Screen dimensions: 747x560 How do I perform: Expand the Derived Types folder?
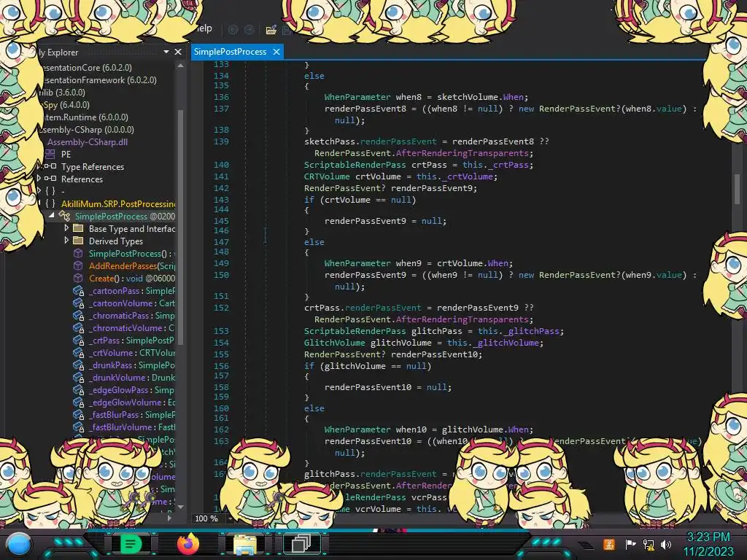[66, 241]
